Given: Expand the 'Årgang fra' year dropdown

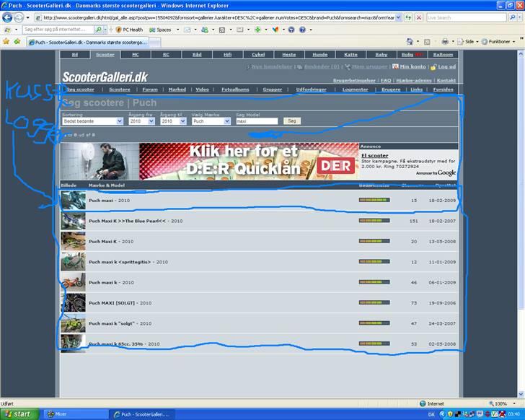Looking at the screenshot, I should (x=141, y=121).
